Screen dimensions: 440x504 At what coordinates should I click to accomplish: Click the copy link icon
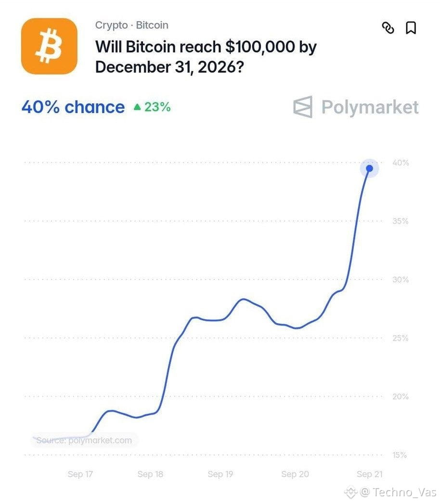pos(388,27)
